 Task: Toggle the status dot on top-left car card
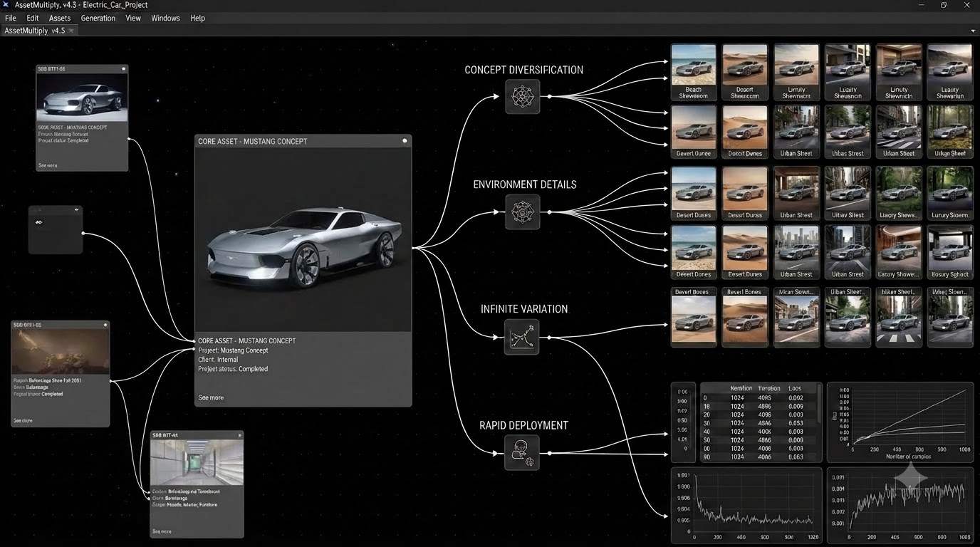123,69
